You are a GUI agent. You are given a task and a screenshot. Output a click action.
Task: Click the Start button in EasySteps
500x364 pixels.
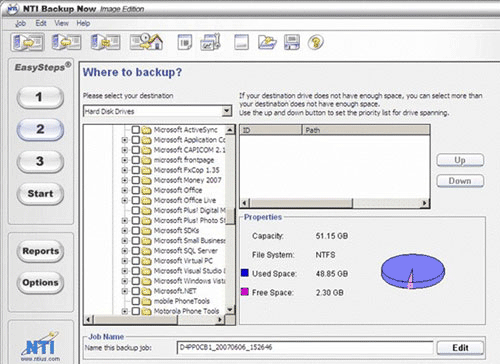pyautogui.click(x=40, y=194)
